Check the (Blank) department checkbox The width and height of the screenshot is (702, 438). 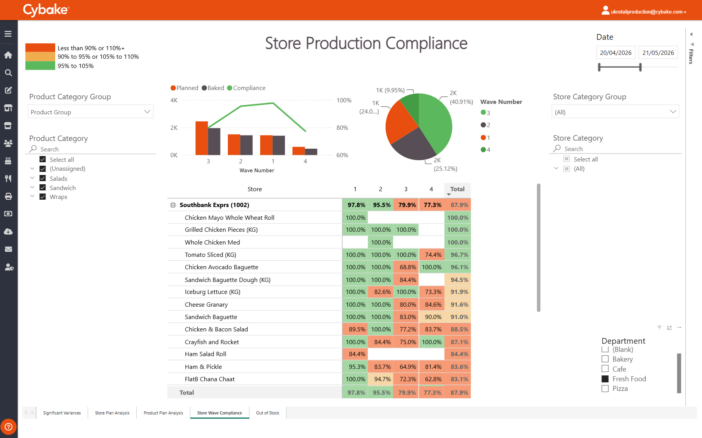(x=605, y=349)
